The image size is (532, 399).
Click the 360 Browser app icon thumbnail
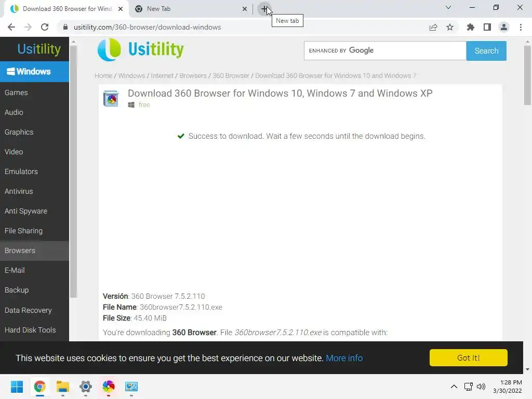(x=111, y=99)
